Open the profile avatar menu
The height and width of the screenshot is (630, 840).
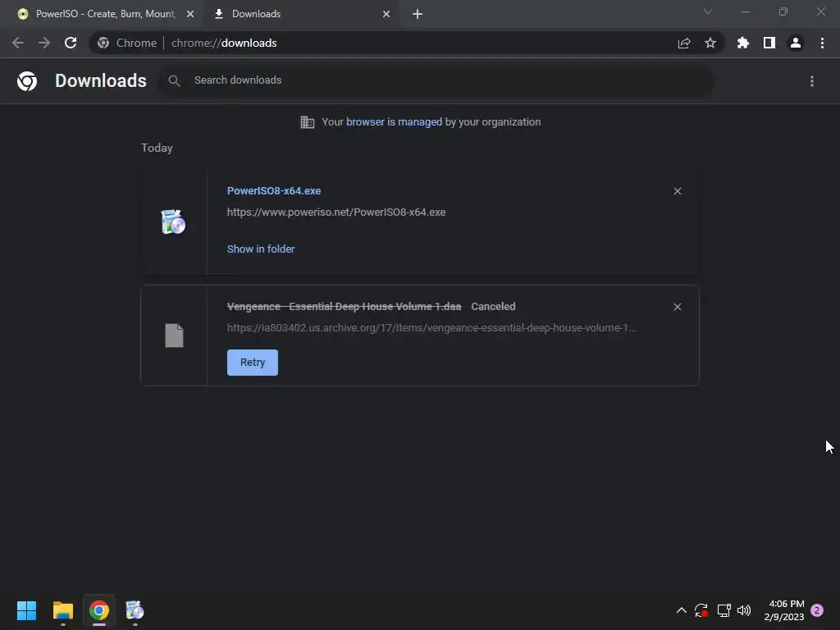(796, 43)
